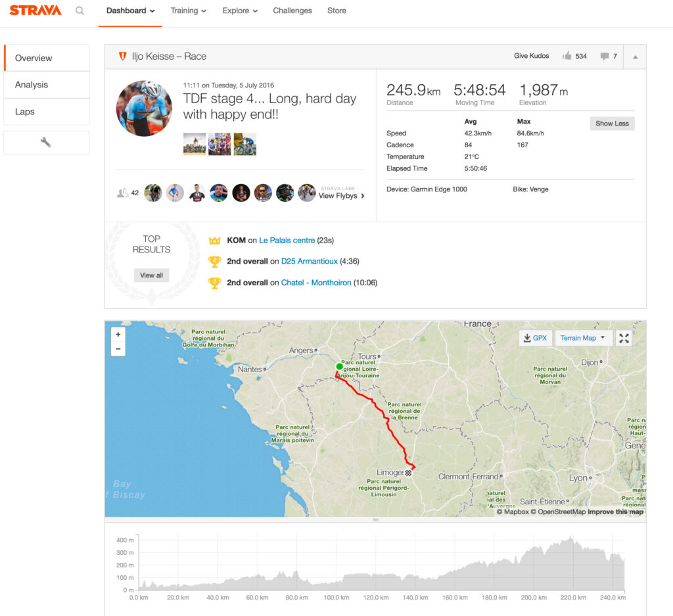Open search with the magnifier icon
This screenshot has height=616, width=673.
pos(80,11)
